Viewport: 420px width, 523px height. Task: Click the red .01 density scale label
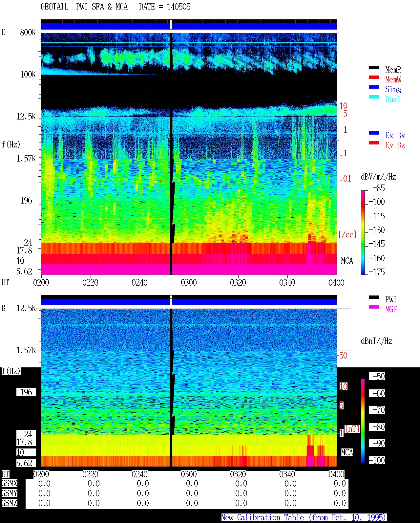coord(345,179)
